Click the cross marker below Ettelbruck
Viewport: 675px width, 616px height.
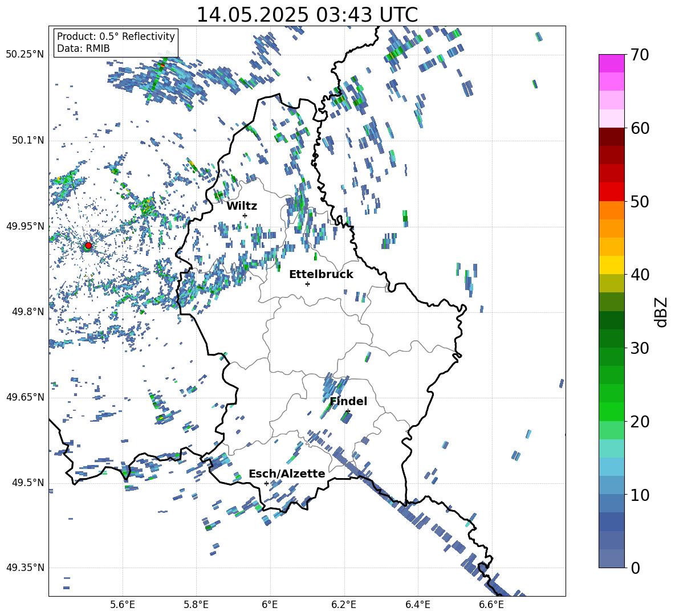click(x=307, y=284)
